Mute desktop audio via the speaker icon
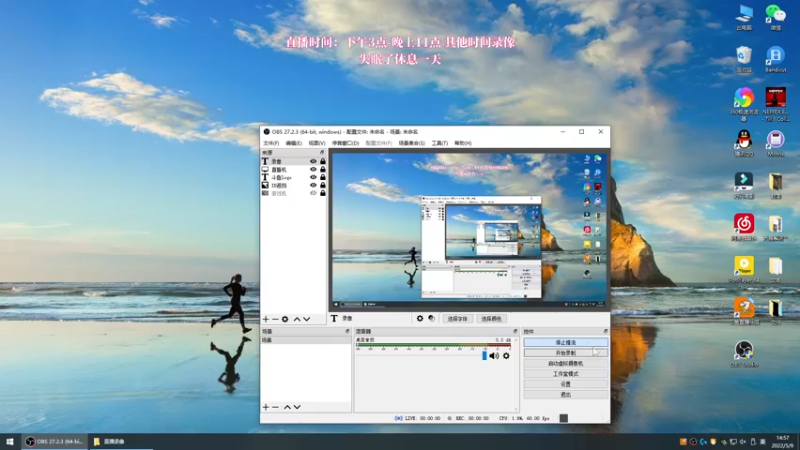The height and width of the screenshot is (450, 800). point(494,356)
